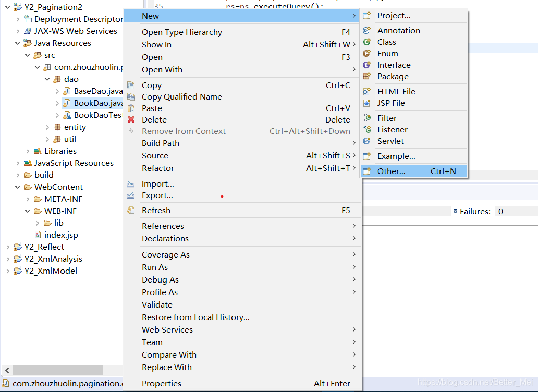Select JavaScript Resources node

pos(74,163)
